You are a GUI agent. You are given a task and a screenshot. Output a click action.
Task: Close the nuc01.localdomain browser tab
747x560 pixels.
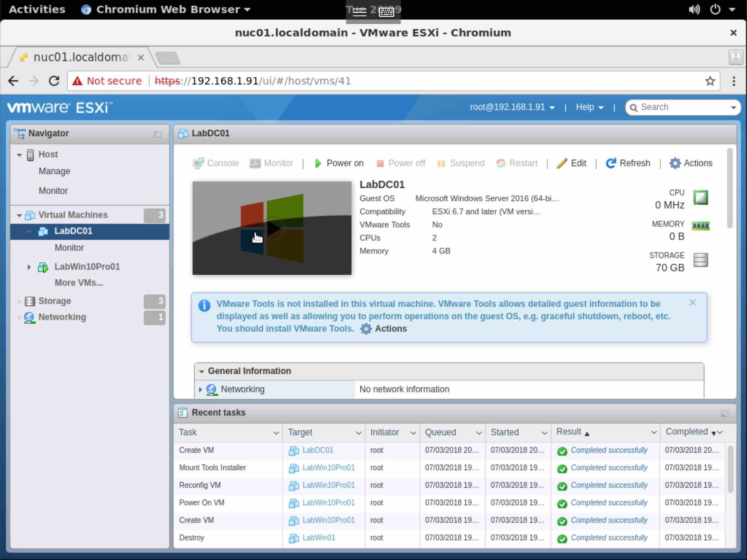tap(141, 58)
